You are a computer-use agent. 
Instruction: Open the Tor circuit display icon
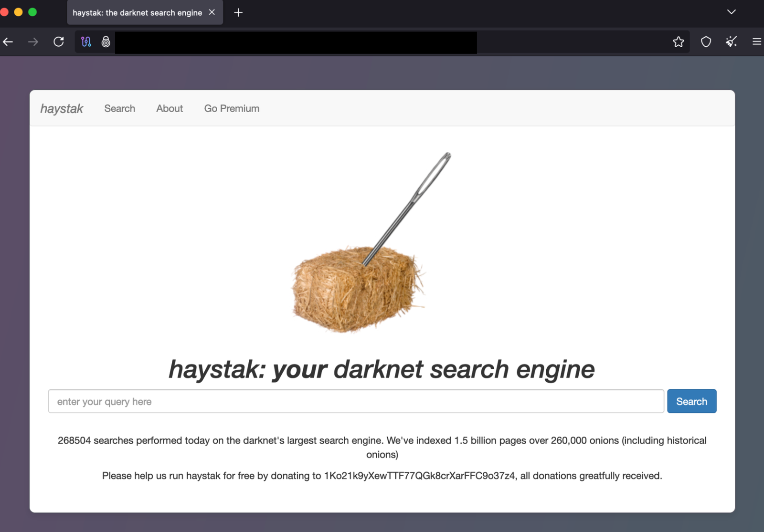[x=86, y=42]
